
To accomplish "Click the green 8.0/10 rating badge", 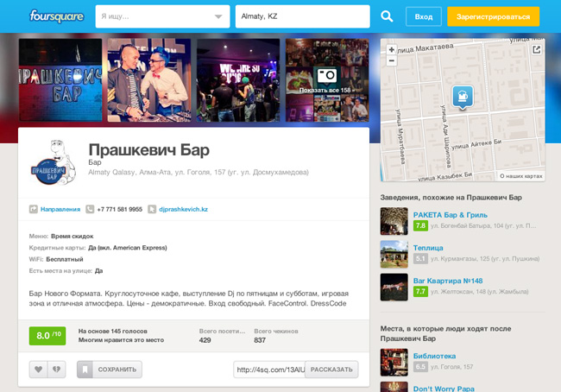I will tap(47, 336).
